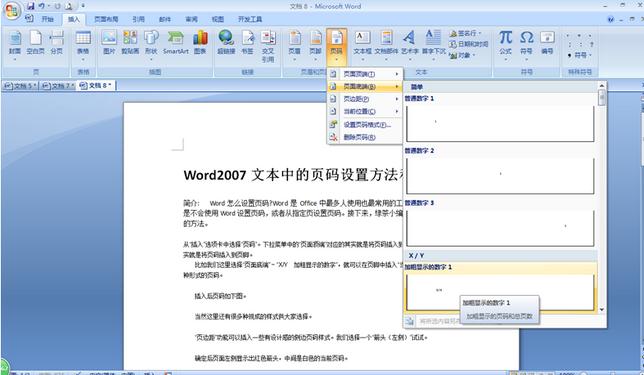Select the Plain Number 3 (普通数字 3) preview
Viewport: 644px width, 375px height.
(500, 228)
